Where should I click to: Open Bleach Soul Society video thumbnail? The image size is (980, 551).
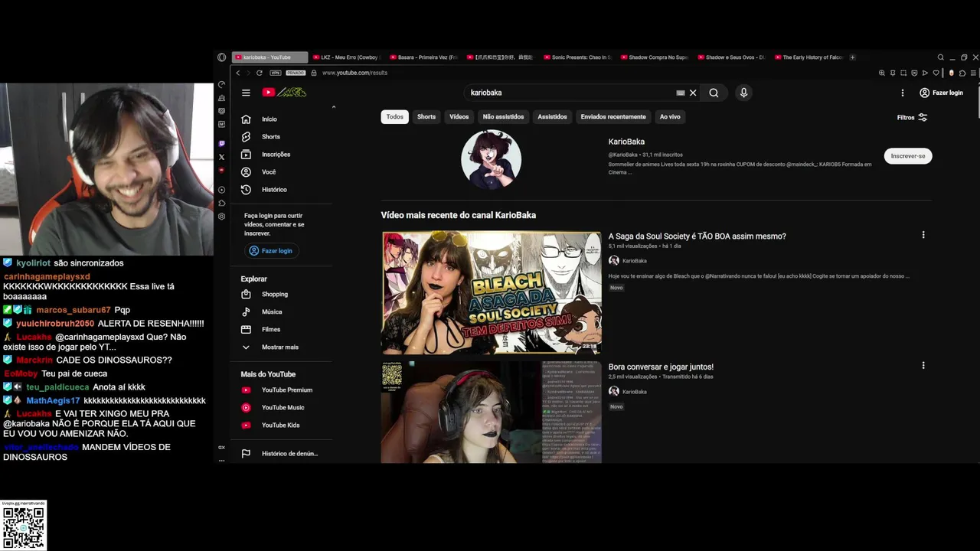[x=492, y=292]
